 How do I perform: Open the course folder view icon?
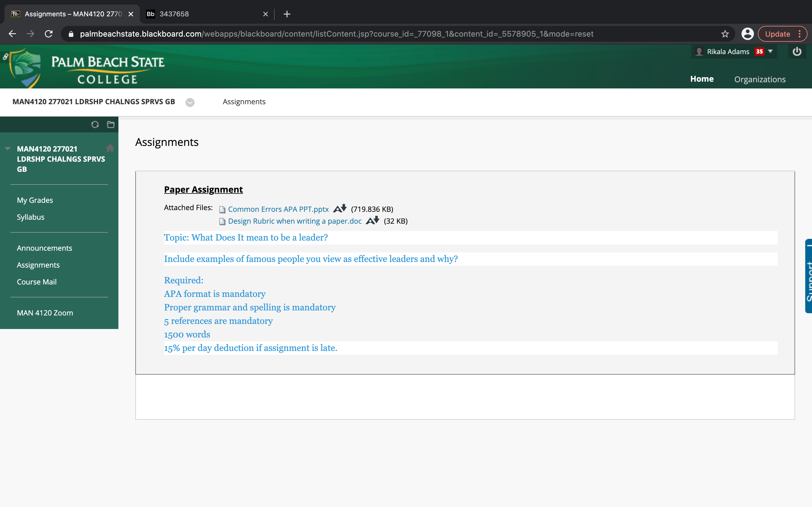(111, 125)
